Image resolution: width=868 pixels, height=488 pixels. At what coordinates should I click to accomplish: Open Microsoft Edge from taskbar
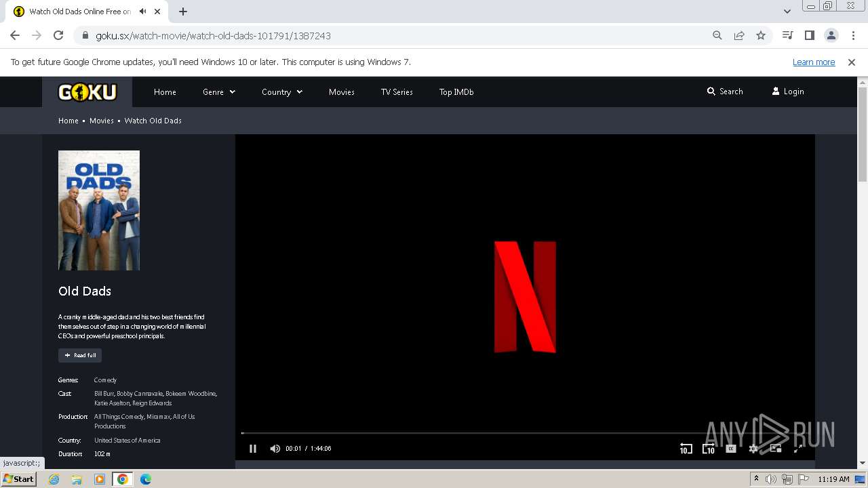click(145, 479)
